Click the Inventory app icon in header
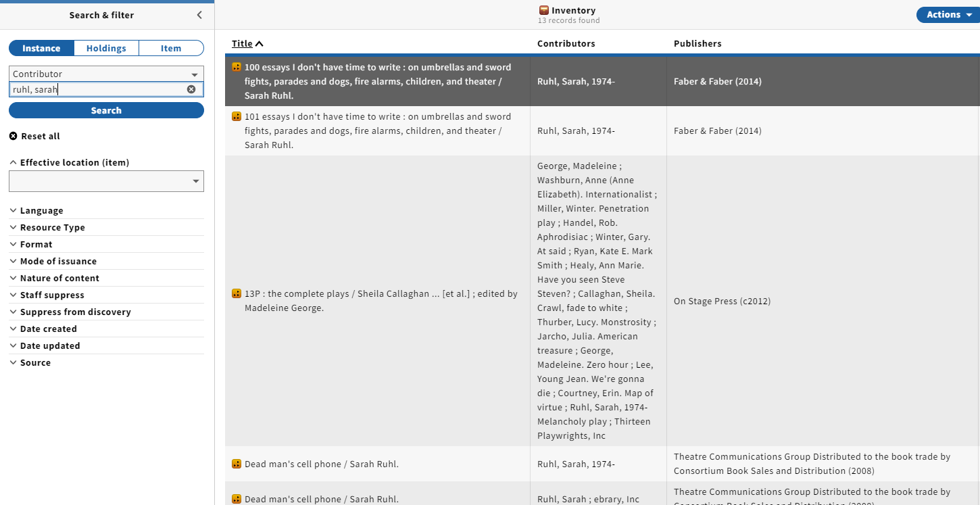 click(543, 10)
